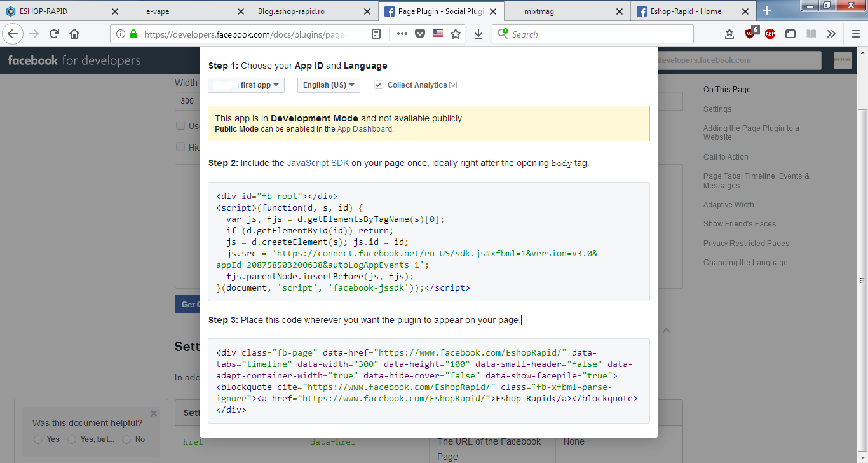Go to Settings section in sidebar

pyautogui.click(x=717, y=109)
